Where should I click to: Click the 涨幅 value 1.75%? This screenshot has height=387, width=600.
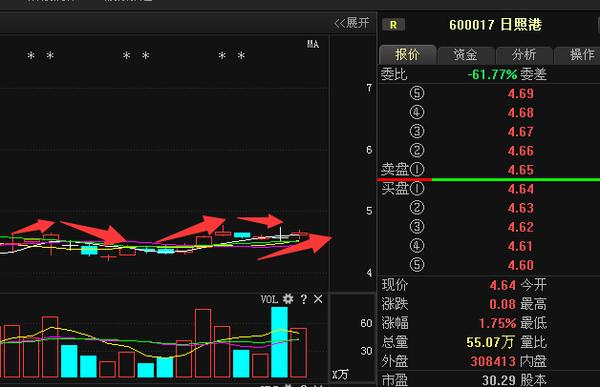tap(497, 323)
